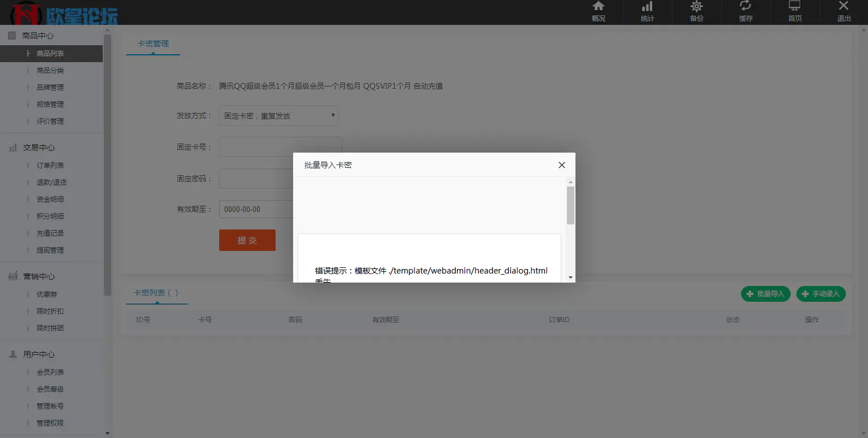Open the 发放方式 dropdown
The width and height of the screenshot is (868, 438).
coord(278,115)
